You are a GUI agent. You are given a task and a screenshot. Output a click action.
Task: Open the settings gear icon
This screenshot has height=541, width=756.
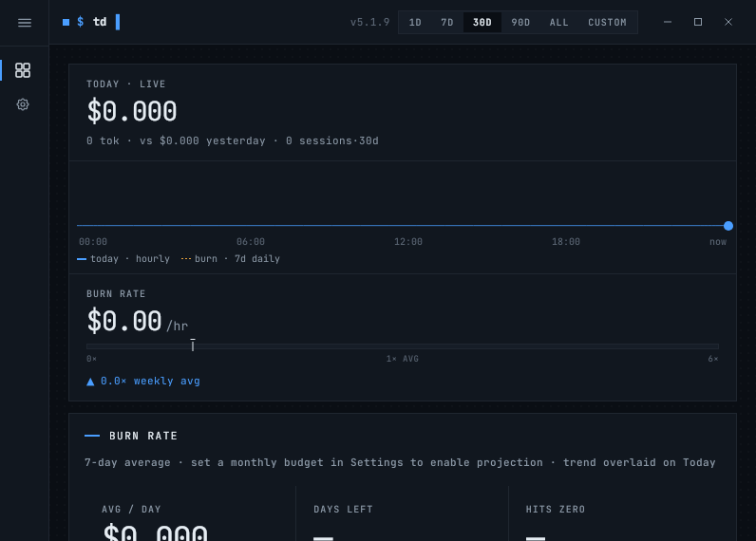[x=23, y=104]
